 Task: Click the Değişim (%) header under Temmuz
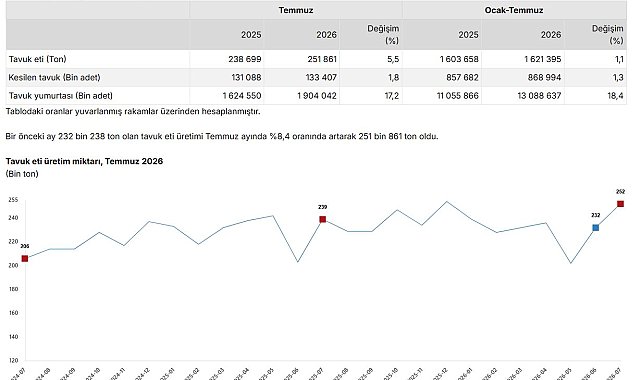383,35
